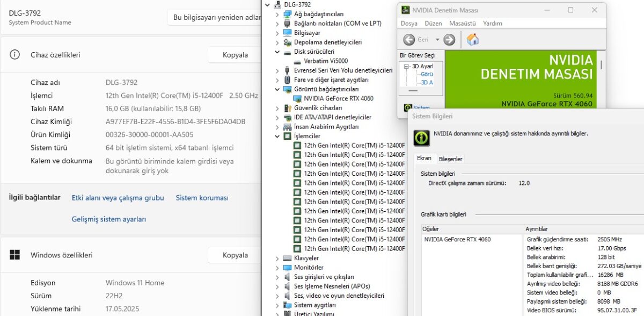Screen dimensions: 644x316
Task: Open the Sistem koruması link
Action: click(x=202, y=198)
